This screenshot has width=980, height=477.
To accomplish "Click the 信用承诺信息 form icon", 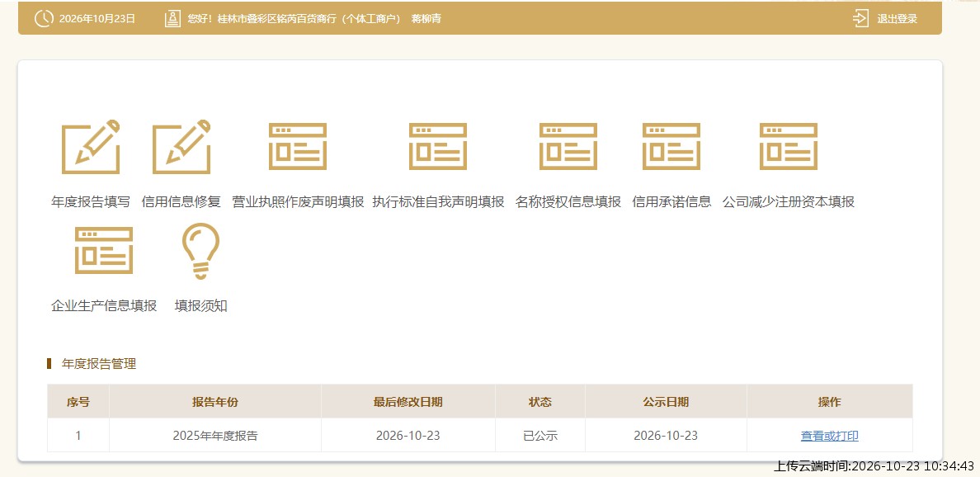I will tap(671, 146).
